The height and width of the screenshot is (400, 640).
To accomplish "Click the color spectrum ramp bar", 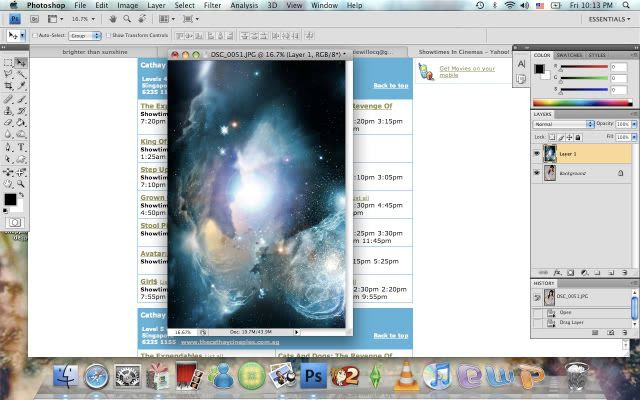I will (582, 102).
